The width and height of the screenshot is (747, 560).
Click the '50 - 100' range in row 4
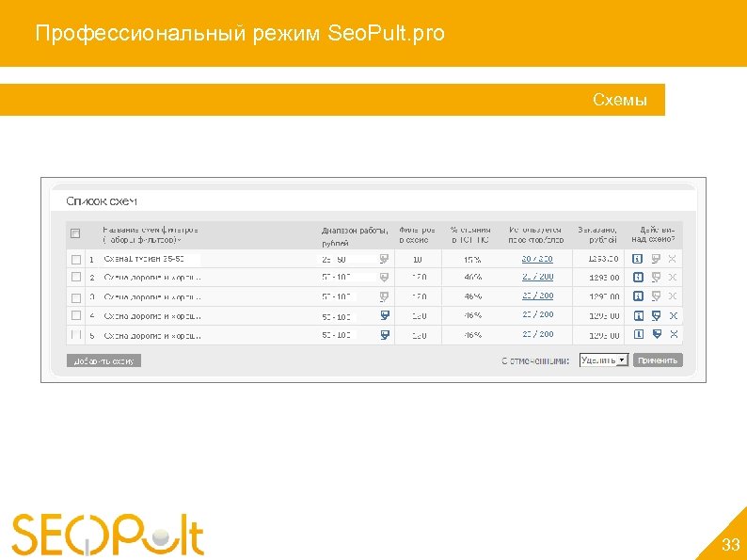tap(337, 316)
